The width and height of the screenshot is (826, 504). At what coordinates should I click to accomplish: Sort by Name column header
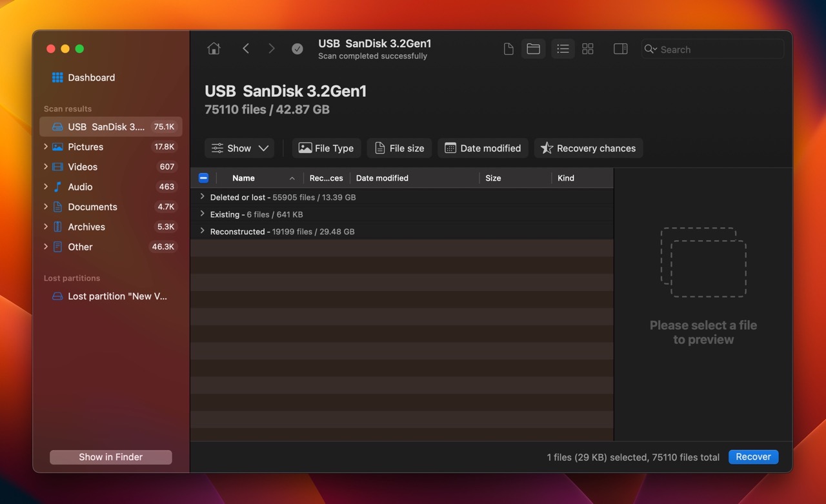coord(261,178)
